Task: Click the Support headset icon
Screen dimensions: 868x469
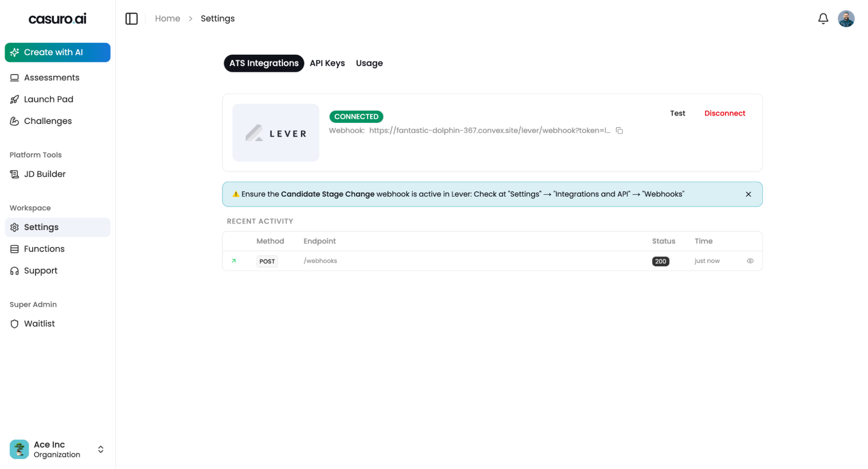Action: pos(14,271)
